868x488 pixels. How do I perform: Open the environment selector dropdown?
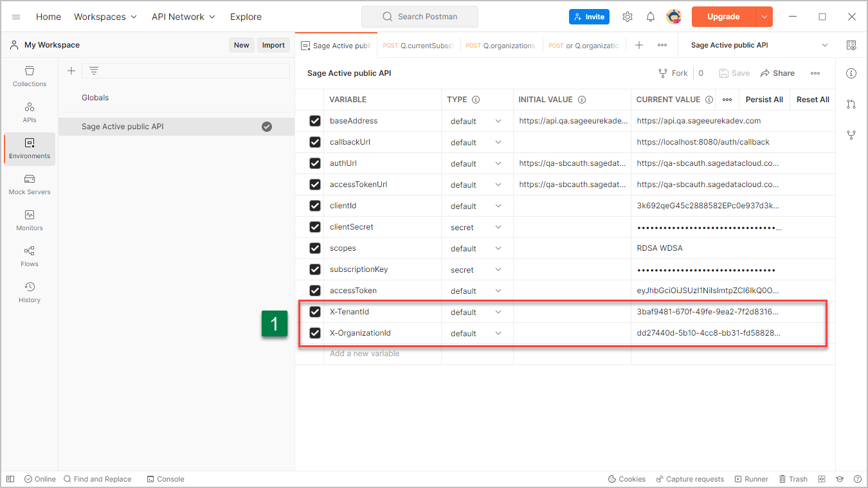(x=759, y=45)
